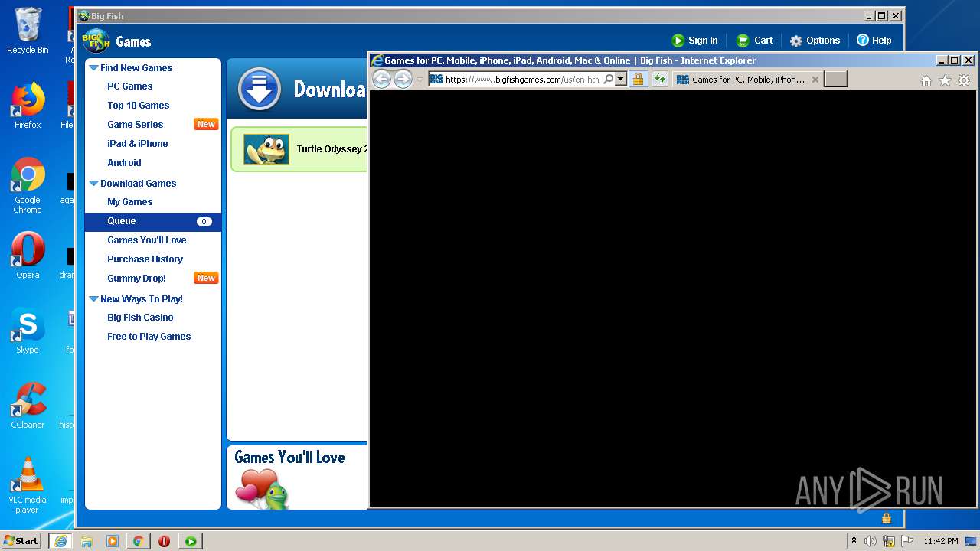Show hidden tray icons arrow

coord(854,541)
